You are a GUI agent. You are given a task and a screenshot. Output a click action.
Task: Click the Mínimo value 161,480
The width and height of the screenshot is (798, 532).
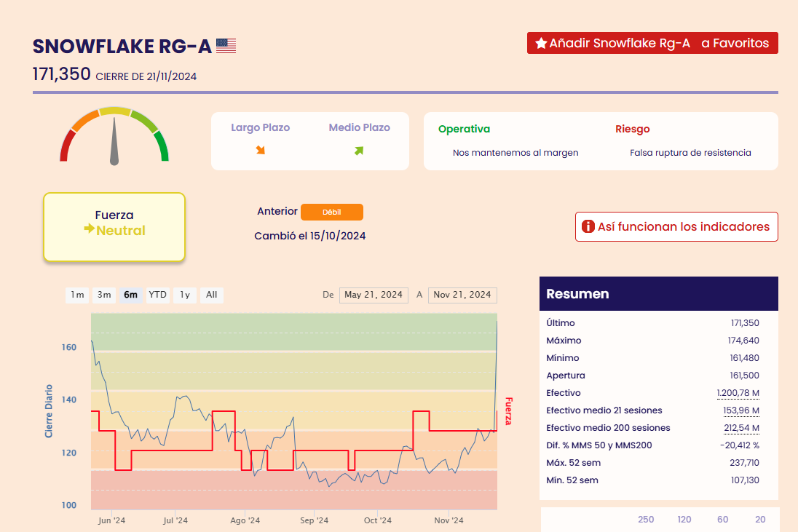click(x=745, y=358)
